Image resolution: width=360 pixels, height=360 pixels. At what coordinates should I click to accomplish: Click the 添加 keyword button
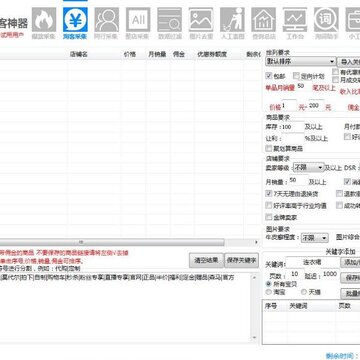tap(350, 262)
